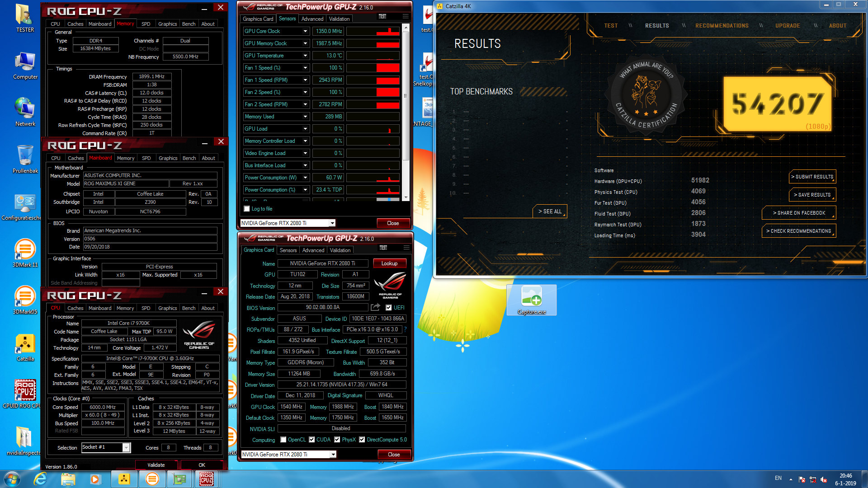Screen dimensions: 868x488
Task: Open Windows Media Player from the taskbar
Action: (95, 479)
